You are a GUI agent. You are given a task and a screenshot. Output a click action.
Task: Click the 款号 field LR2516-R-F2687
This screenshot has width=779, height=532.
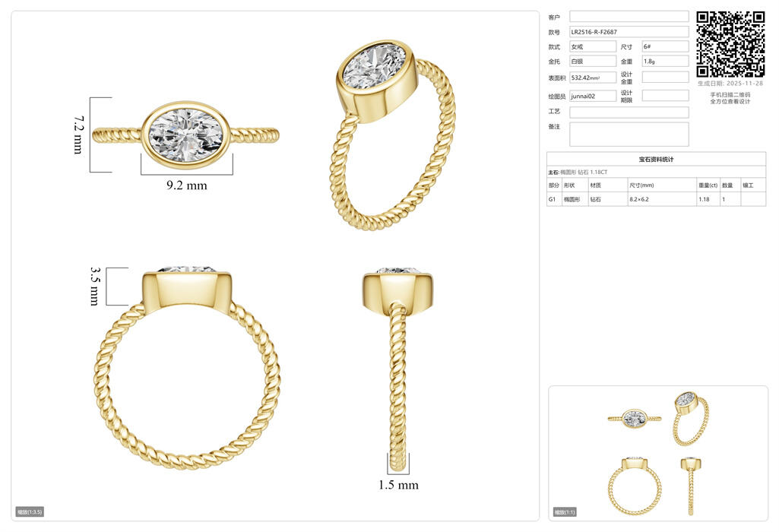(629, 32)
